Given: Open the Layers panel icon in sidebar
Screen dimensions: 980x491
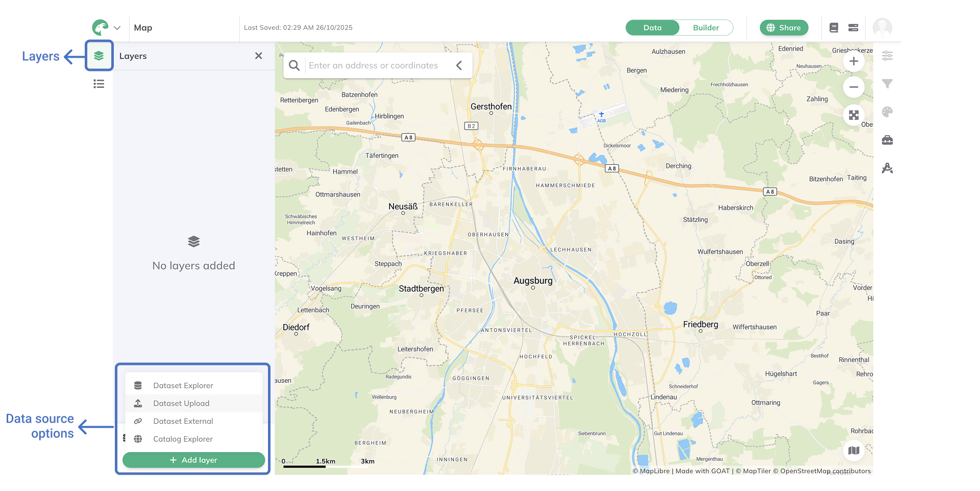Looking at the screenshot, I should coord(99,56).
